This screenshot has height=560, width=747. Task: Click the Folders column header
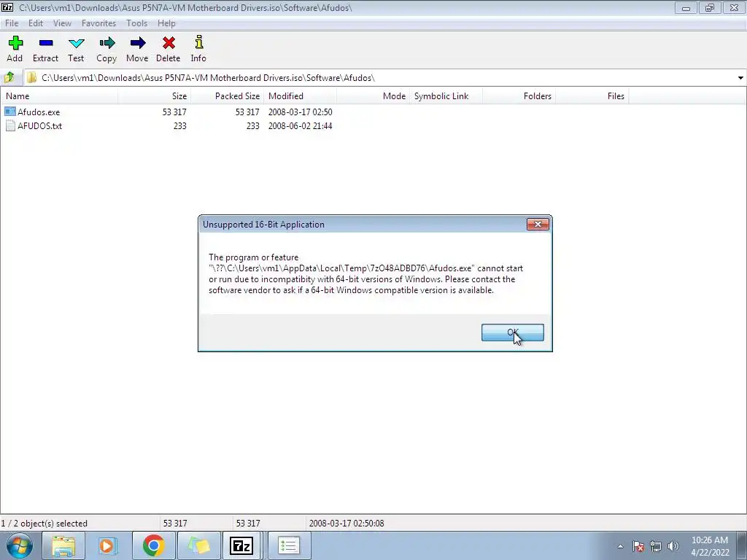coord(519,96)
